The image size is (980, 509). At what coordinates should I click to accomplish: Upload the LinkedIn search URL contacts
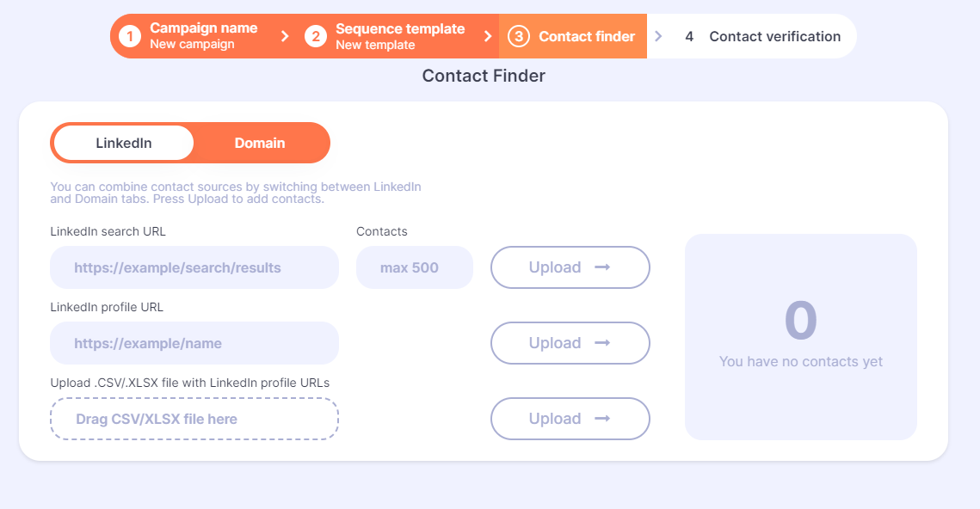coord(570,267)
